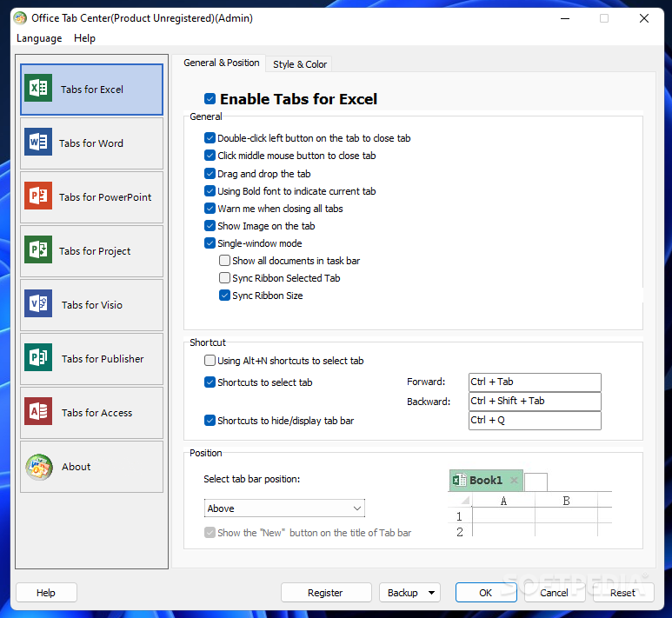The image size is (672, 618).
Task: Select the Tabs for Excel icon
Action: click(x=38, y=88)
